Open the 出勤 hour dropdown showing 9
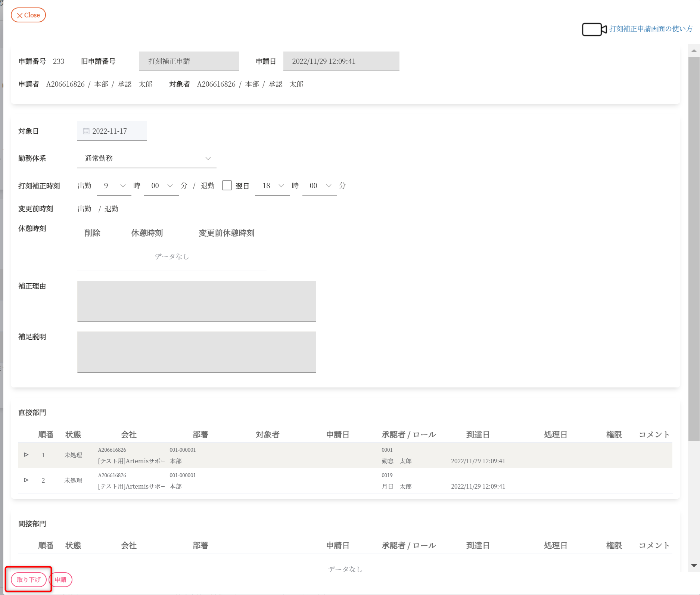The image size is (700, 595). 114,186
